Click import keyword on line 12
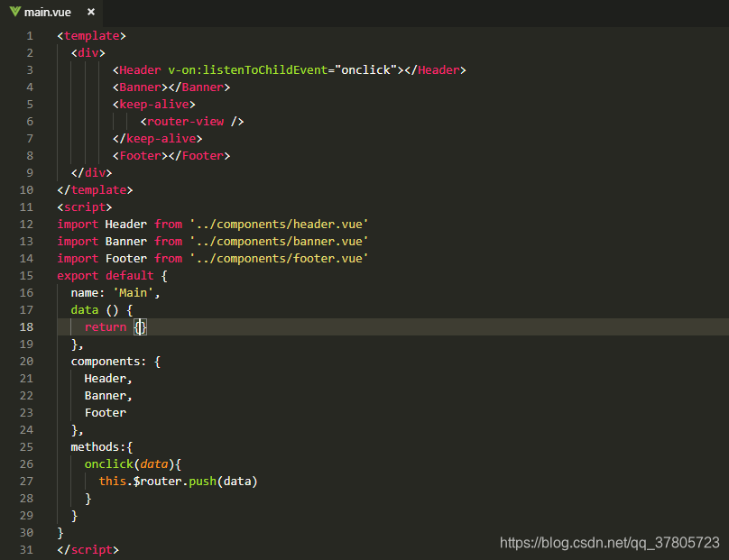The width and height of the screenshot is (729, 560). [78, 225]
